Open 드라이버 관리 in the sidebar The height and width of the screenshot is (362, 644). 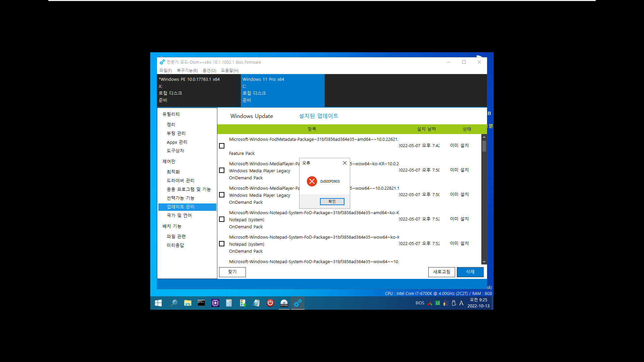[180, 181]
